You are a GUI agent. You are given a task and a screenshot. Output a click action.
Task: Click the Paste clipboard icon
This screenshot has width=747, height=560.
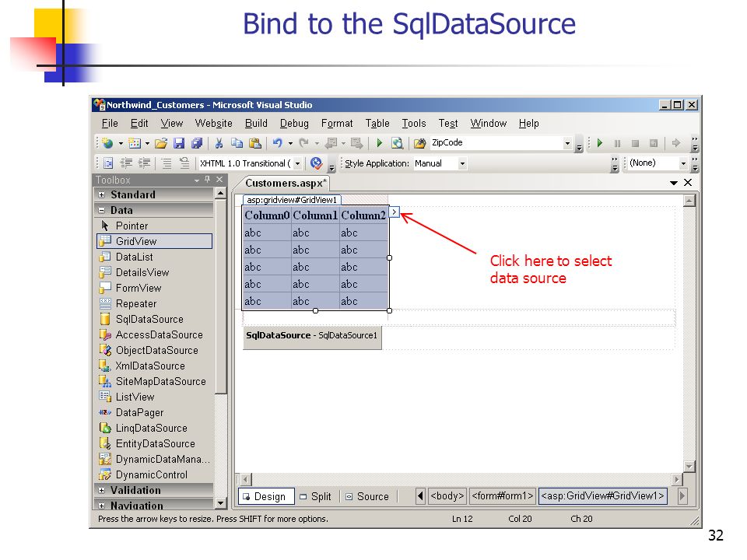point(255,143)
